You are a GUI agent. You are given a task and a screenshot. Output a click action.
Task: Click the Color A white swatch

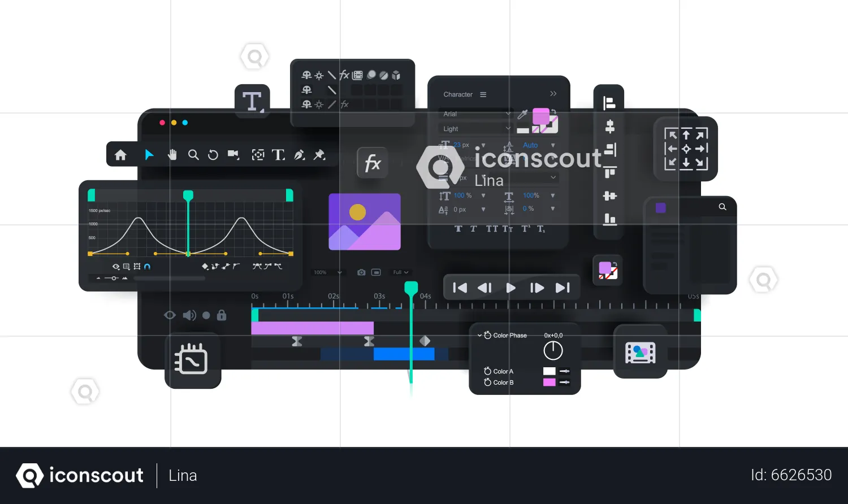pos(550,371)
